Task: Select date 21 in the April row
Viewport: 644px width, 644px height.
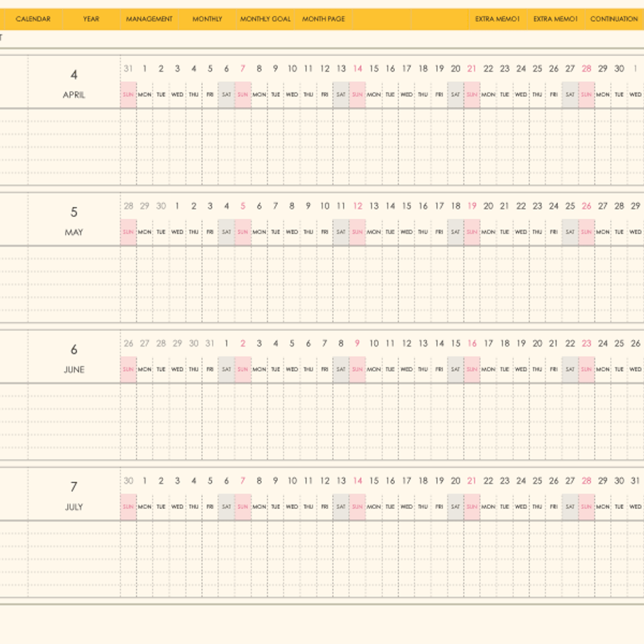Action: 472,69
